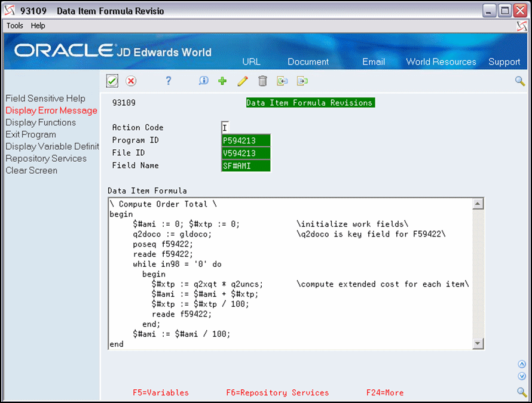532x403 pixels.
Task: Select Clear Screen in sidebar
Action: [31, 171]
